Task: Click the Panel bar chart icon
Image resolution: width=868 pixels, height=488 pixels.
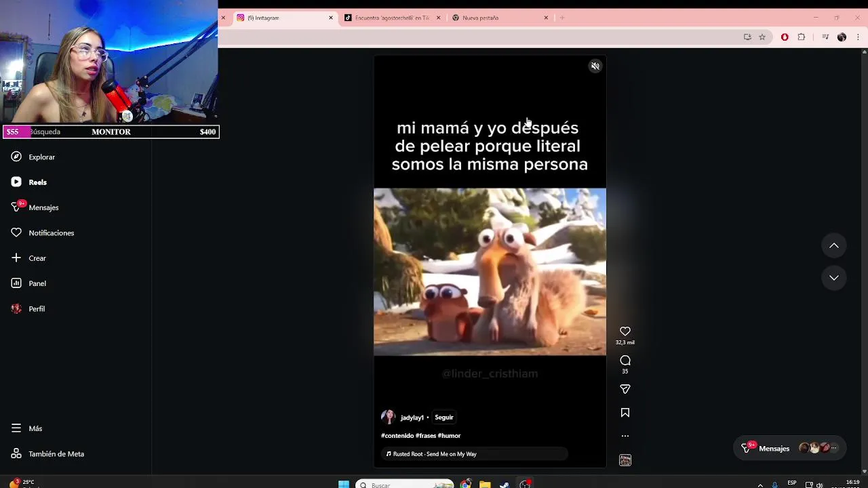Action: tap(16, 283)
